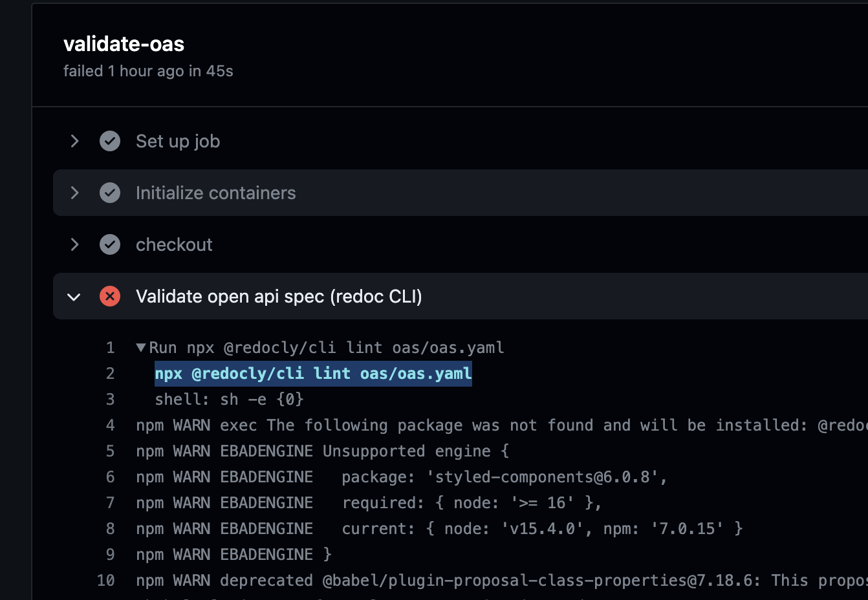
Task: Collapse the Run npx log group triangle
Action: coord(140,347)
